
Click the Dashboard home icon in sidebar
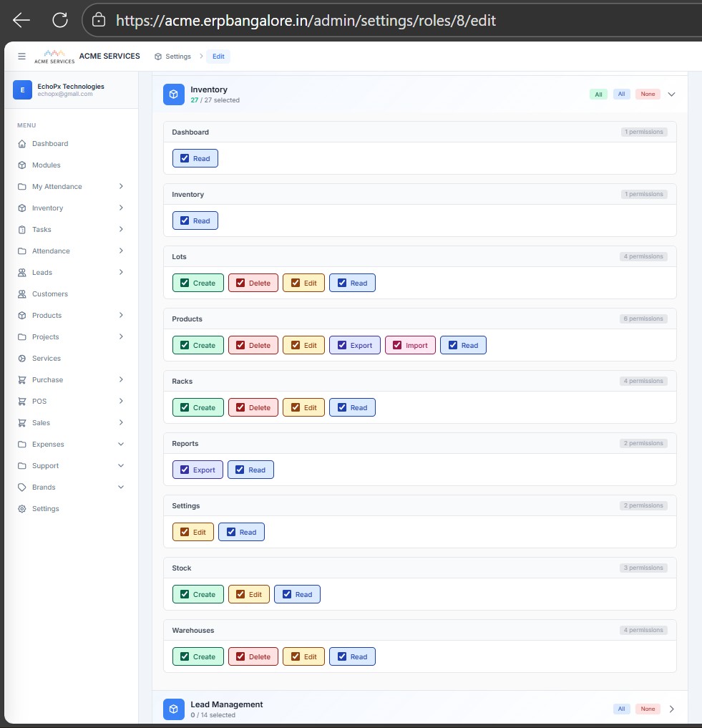[22, 144]
